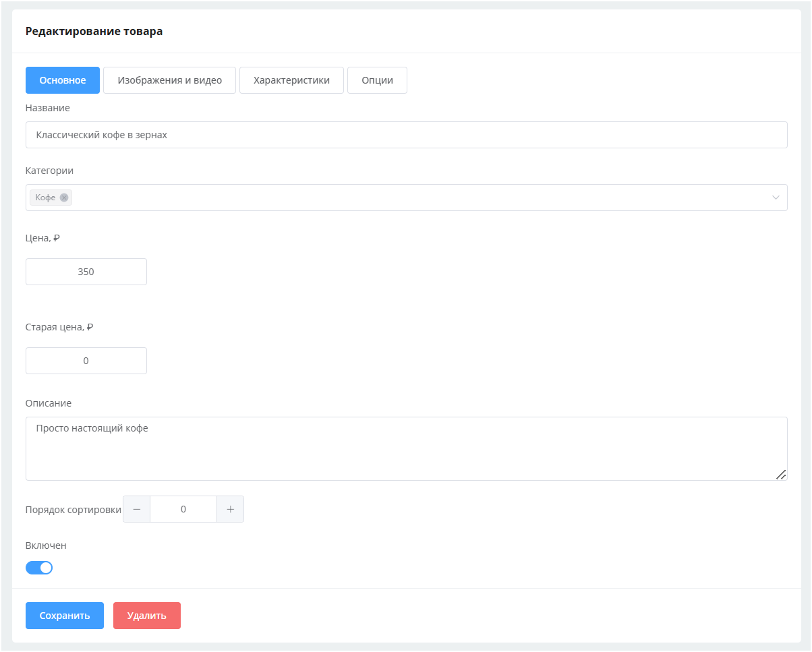Focus the Название text field
This screenshot has height=652, width=812.
406,135
